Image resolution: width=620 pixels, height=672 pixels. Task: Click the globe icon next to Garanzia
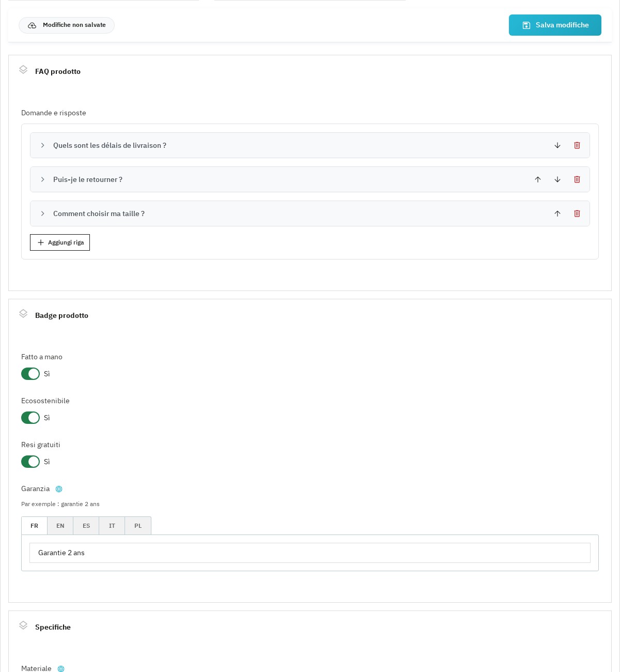[x=59, y=489]
